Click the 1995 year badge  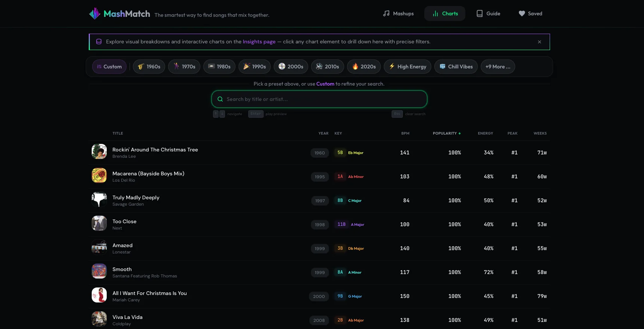tap(320, 177)
